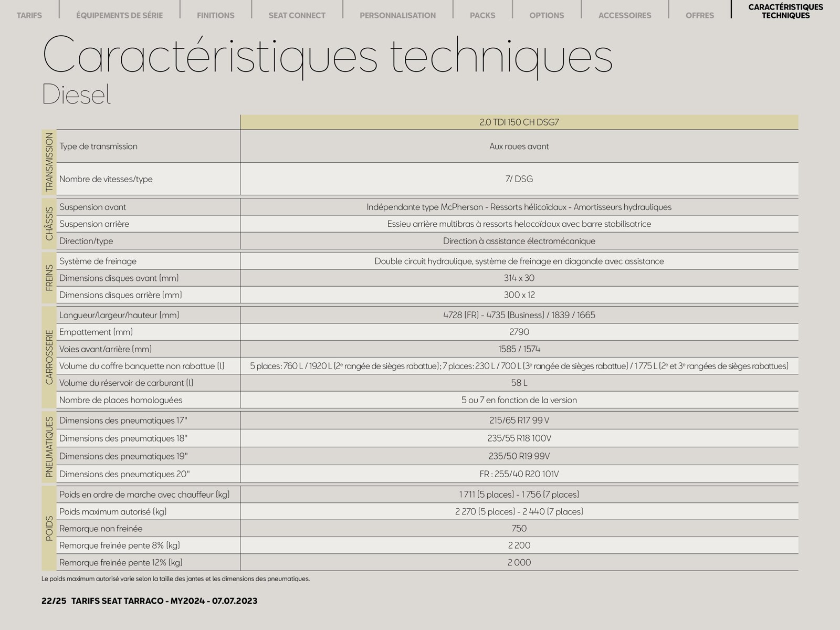Click the 'Diesel' subtitle
The height and width of the screenshot is (630, 840).
click(x=77, y=95)
